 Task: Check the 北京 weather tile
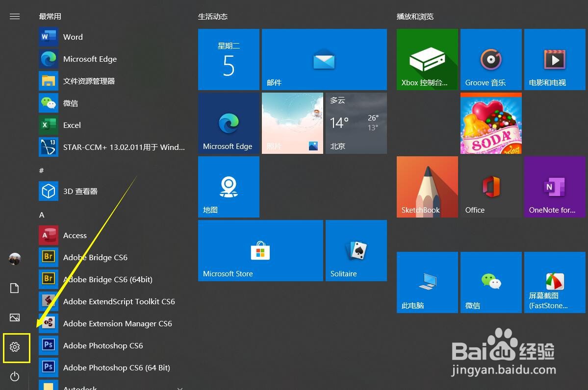coord(356,123)
